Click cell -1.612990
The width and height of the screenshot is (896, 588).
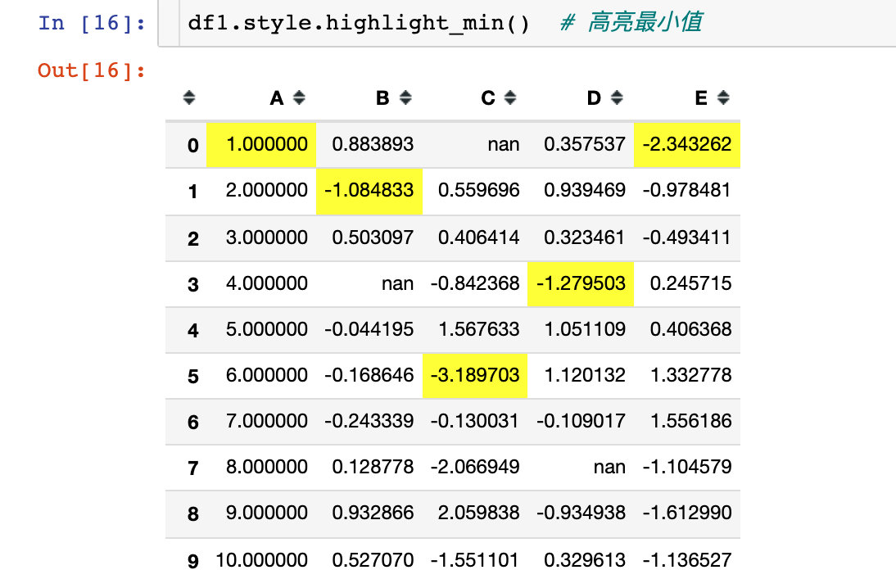point(687,513)
